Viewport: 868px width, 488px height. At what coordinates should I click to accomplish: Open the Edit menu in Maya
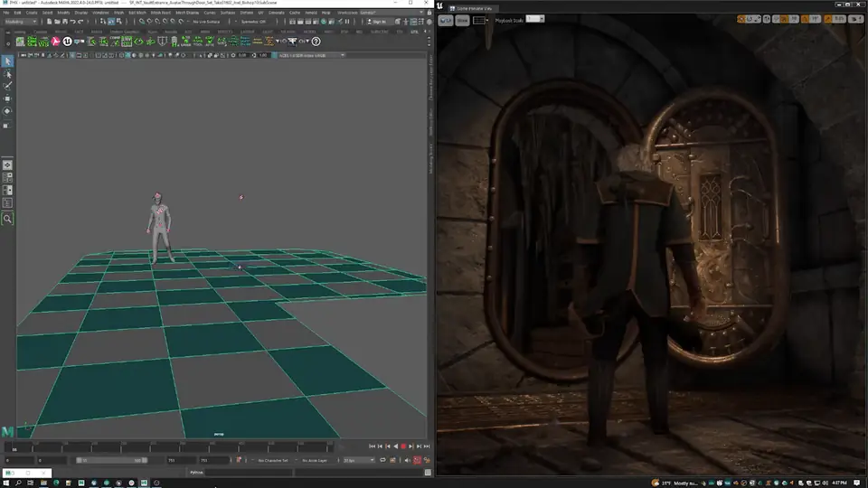coord(18,12)
